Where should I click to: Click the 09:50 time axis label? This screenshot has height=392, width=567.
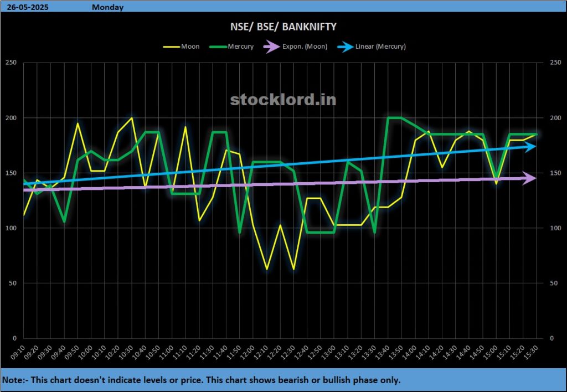[72, 352]
